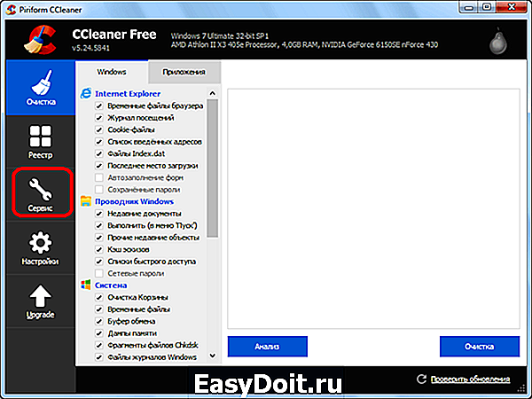Uncheck Файлы Index.dat

98,153
